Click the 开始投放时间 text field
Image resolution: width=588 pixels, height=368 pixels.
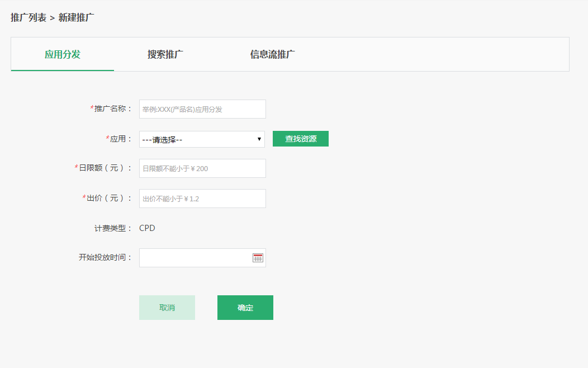coord(196,257)
